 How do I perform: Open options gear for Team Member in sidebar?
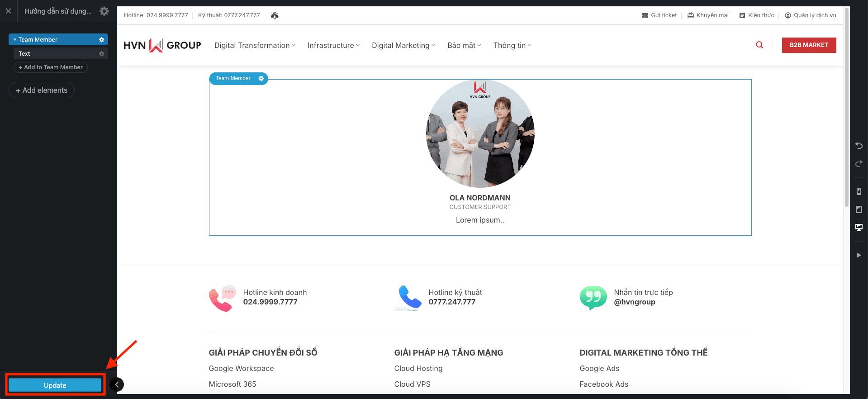point(101,40)
